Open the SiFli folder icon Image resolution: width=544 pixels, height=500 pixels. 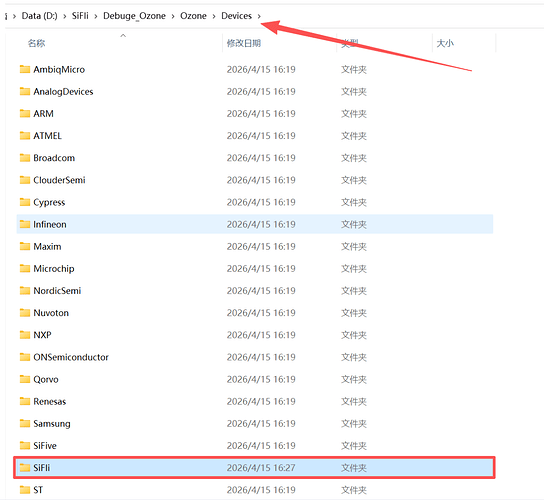[25, 467]
